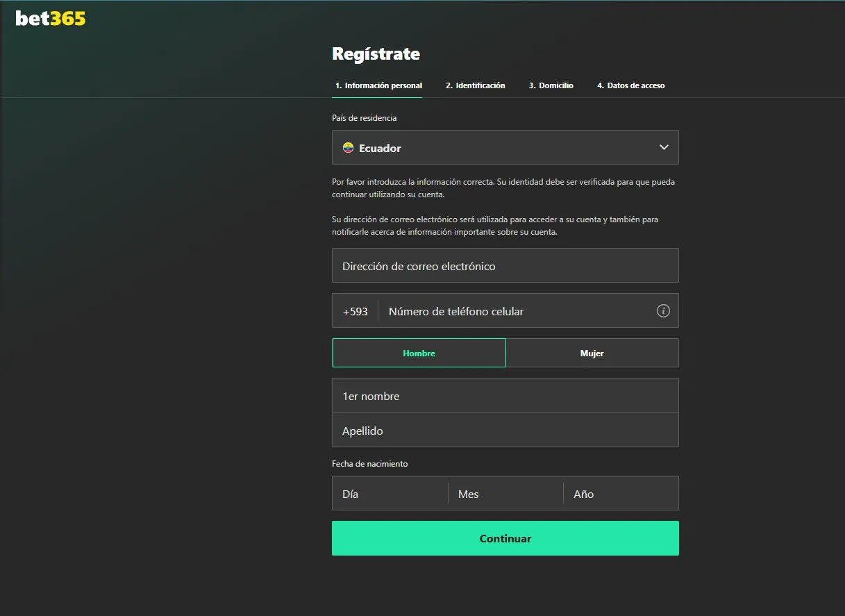Click the 1er nombre field
Viewport: 845px width, 616px height.
coord(505,396)
